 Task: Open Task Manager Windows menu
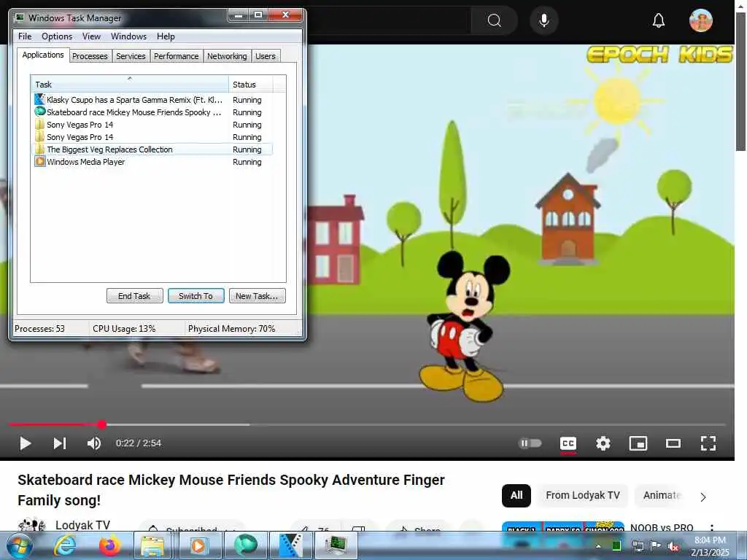click(128, 36)
